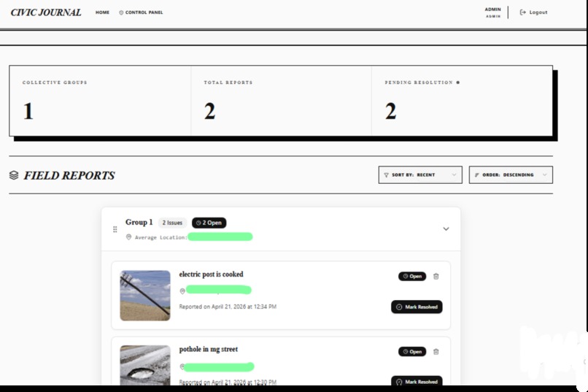The width and height of the screenshot is (588, 392).
Task: Go to the Home page
Action: coord(102,12)
